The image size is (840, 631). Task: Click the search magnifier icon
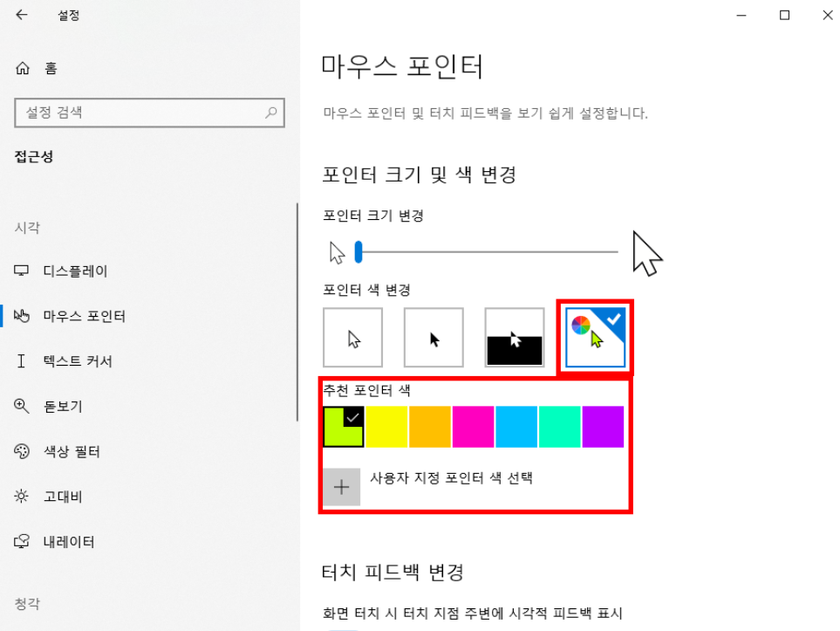click(271, 113)
